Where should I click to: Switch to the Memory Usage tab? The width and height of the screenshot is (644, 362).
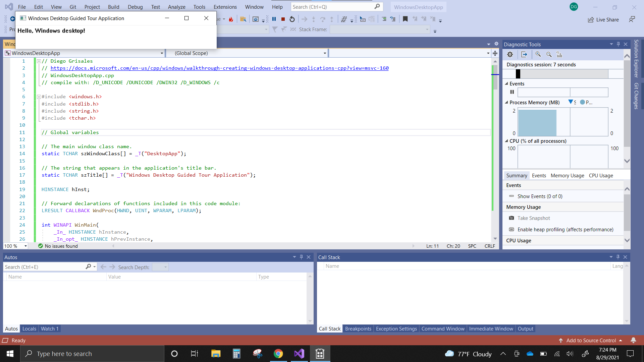(x=567, y=176)
